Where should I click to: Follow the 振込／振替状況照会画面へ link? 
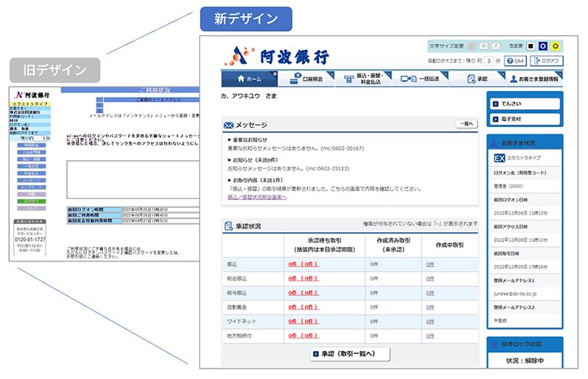click(x=257, y=197)
